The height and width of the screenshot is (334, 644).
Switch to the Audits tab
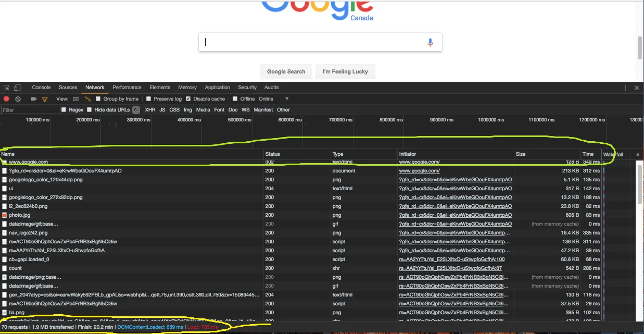click(271, 88)
